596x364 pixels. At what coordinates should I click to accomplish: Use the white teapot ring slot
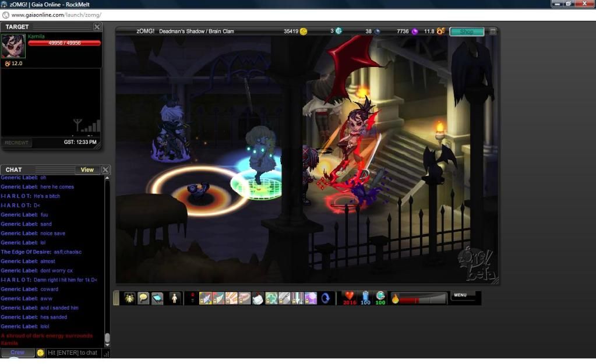(x=258, y=298)
